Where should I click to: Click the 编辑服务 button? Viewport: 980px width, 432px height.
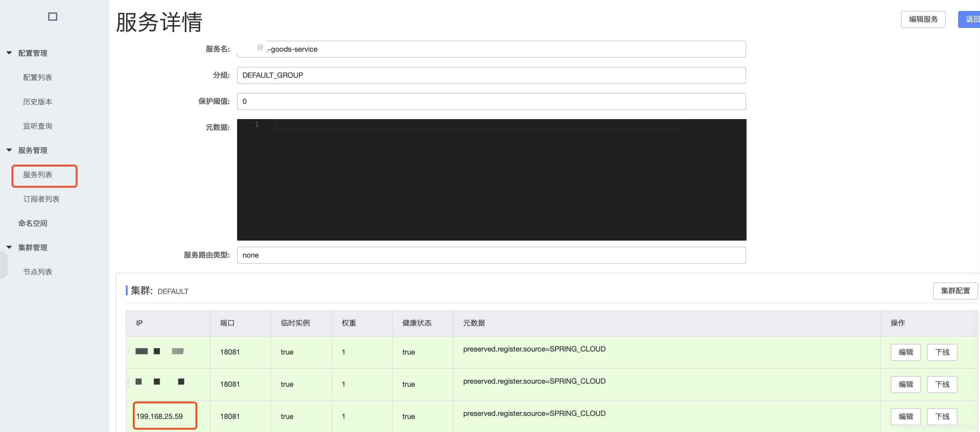pos(923,19)
